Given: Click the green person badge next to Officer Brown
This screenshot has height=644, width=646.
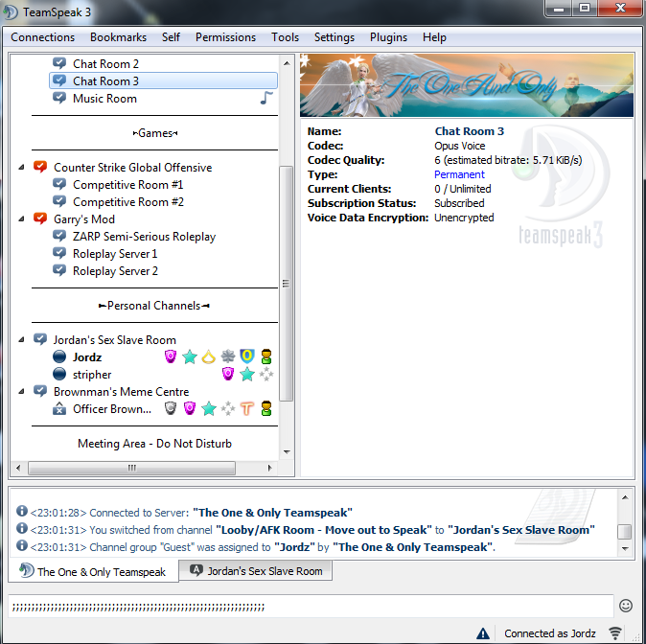Looking at the screenshot, I should click(266, 408).
